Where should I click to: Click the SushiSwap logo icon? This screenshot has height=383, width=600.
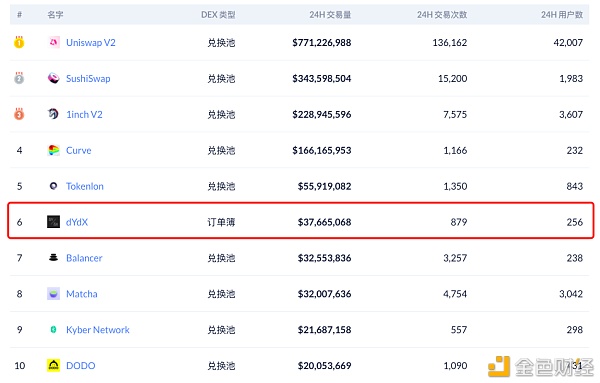click(54, 78)
